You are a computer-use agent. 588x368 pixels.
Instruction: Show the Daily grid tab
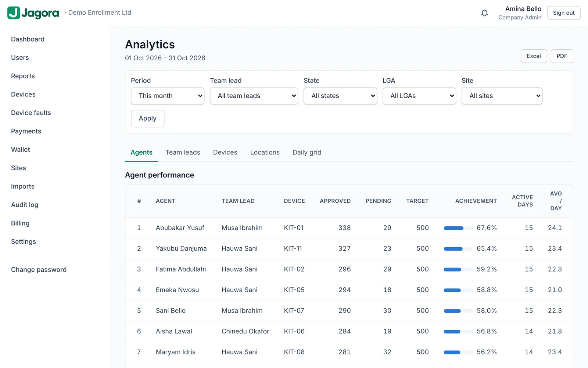pyautogui.click(x=307, y=152)
